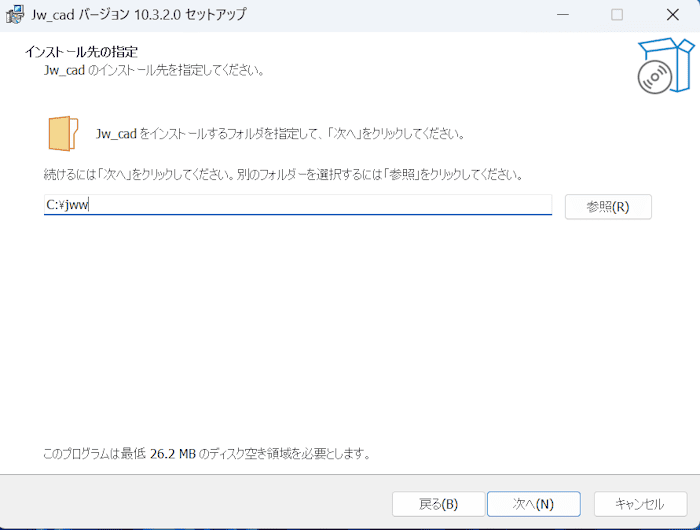Click the orange folder icon
This screenshot has height=530, width=700.
[63, 134]
